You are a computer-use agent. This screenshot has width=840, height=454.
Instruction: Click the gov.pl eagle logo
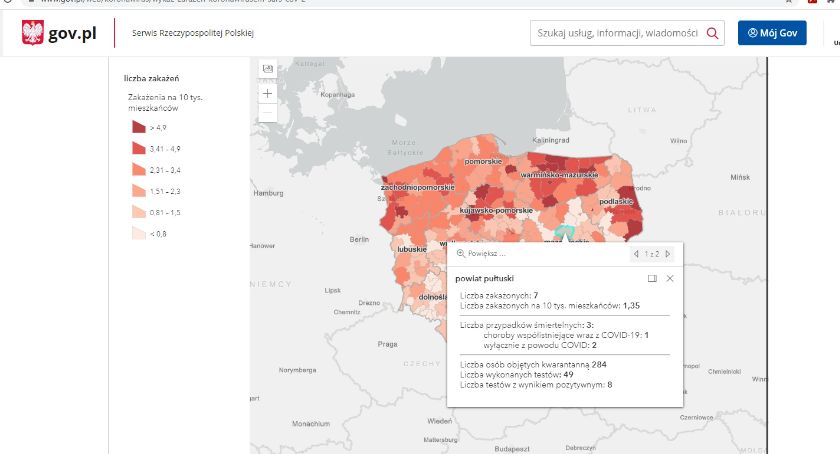point(33,32)
